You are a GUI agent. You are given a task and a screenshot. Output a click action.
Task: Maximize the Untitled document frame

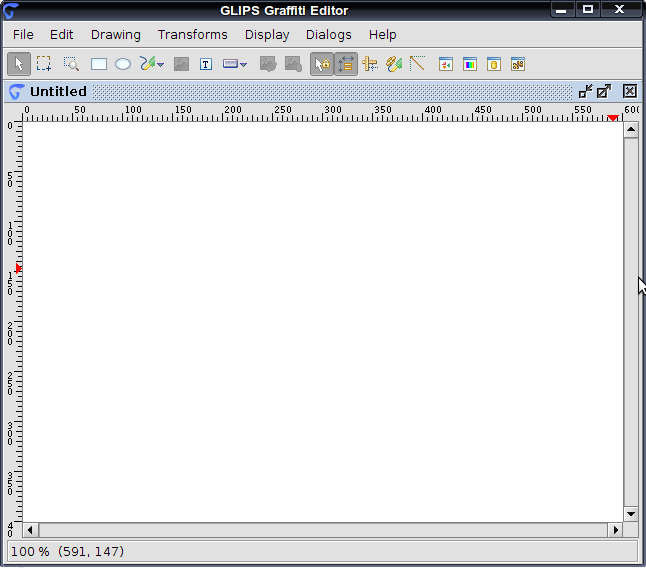(x=604, y=91)
